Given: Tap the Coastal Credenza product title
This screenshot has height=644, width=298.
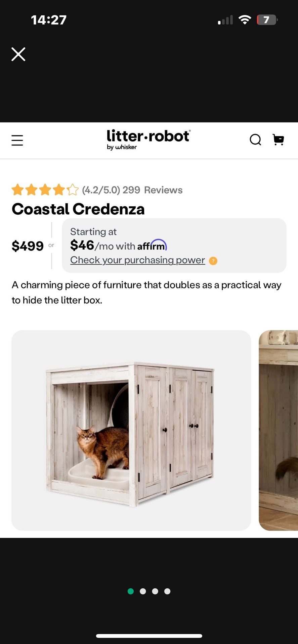Looking at the screenshot, I should pyautogui.click(x=78, y=209).
